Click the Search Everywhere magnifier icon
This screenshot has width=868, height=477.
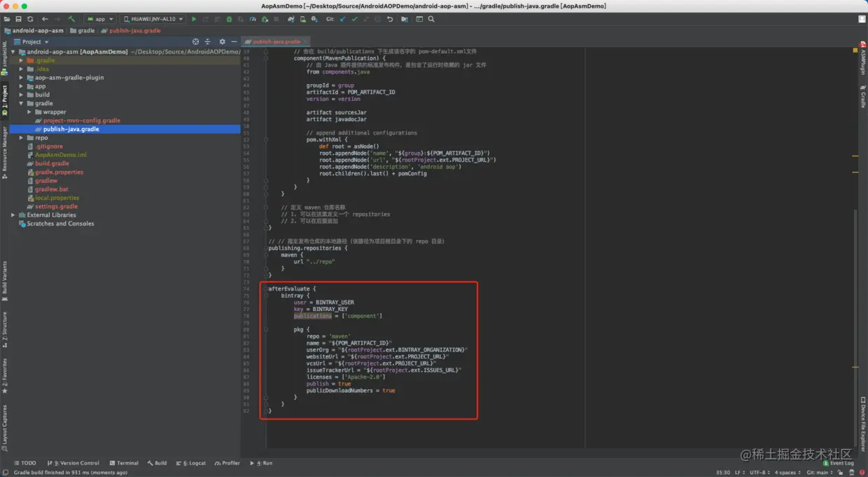pos(431,19)
